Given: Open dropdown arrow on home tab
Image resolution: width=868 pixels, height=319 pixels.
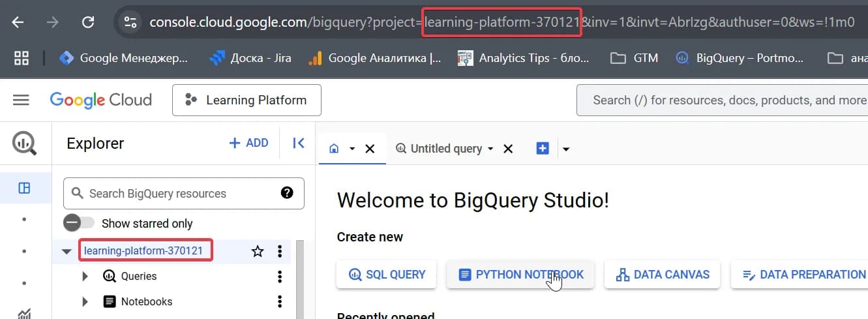Looking at the screenshot, I should pyautogui.click(x=352, y=149).
